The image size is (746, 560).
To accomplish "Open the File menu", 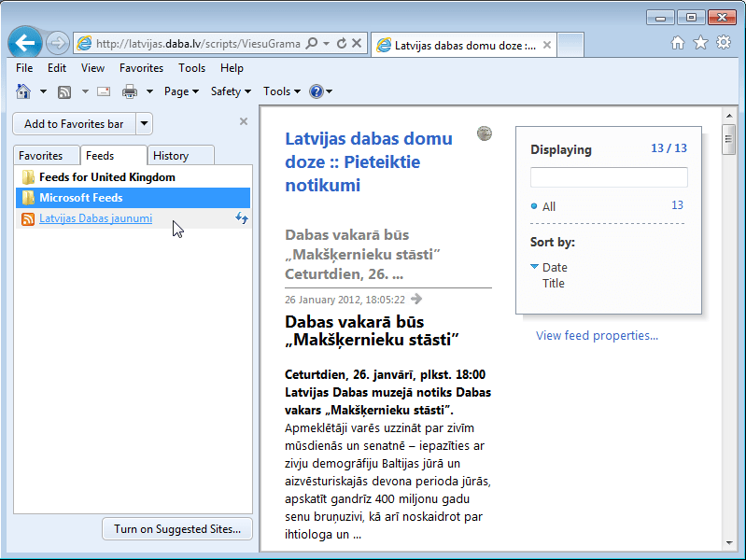I will tap(24, 68).
